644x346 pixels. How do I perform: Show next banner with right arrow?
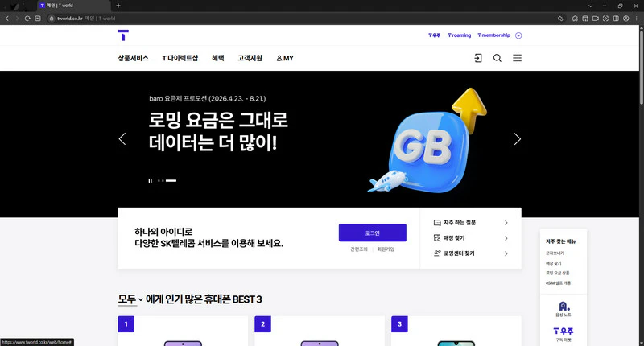(x=517, y=138)
